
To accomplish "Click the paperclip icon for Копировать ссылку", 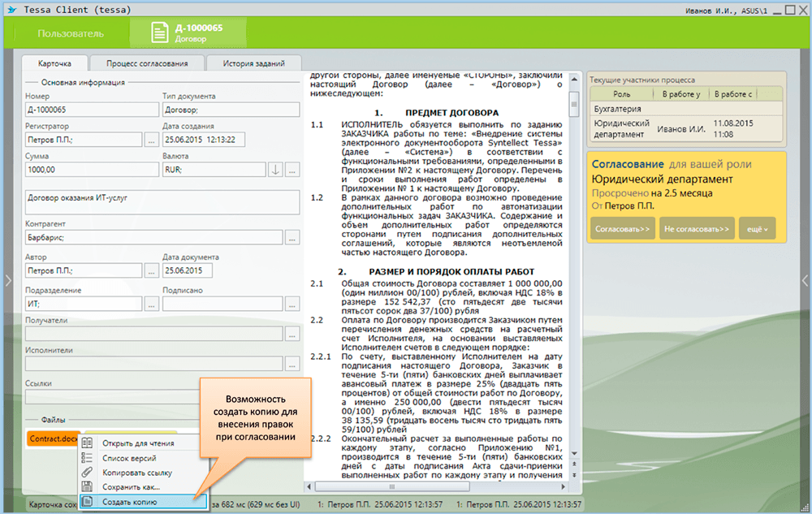I will [x=87, y=472].
